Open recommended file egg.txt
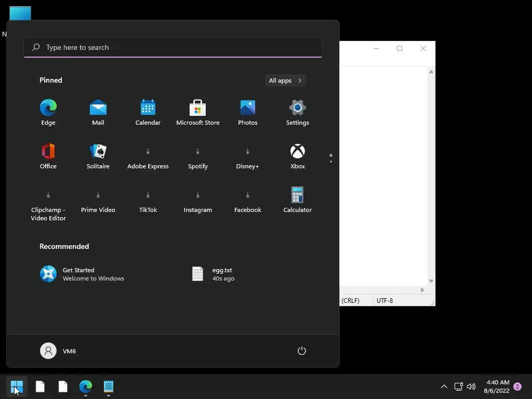Screen dimensions: 532x399 (x=213, y=274)
